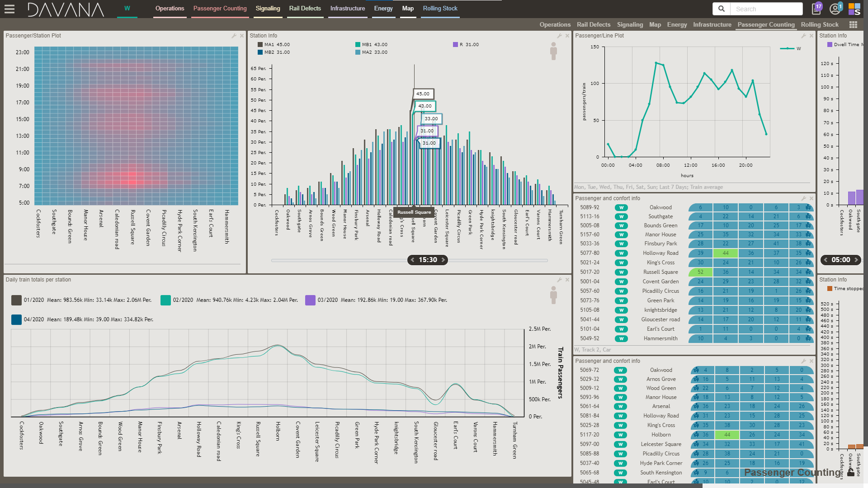868x488 pixels.
Task: Switch to Energy dashboard in secondary bar
Action: point(677,25)
